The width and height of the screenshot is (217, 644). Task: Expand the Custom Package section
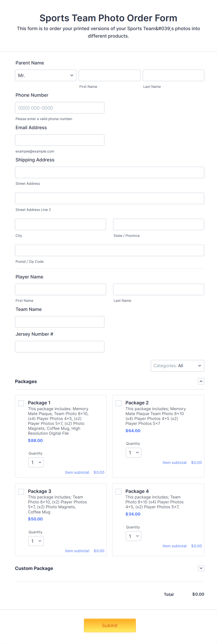[201, 568]
